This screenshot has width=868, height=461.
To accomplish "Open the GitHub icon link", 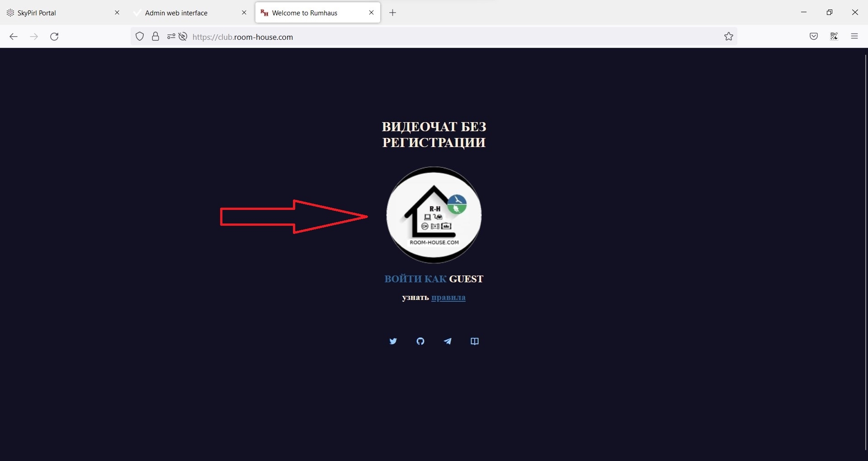I will coord(420,341).
